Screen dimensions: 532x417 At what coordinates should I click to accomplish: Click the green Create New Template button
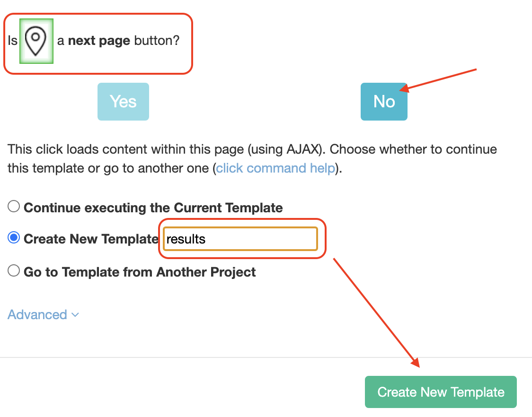pos(441,392)
